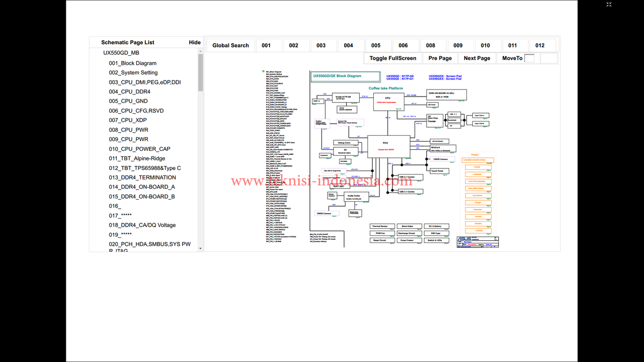Click Toggle FullScreen button
This screenshot has width=644, height=362.
coord(393,58)
